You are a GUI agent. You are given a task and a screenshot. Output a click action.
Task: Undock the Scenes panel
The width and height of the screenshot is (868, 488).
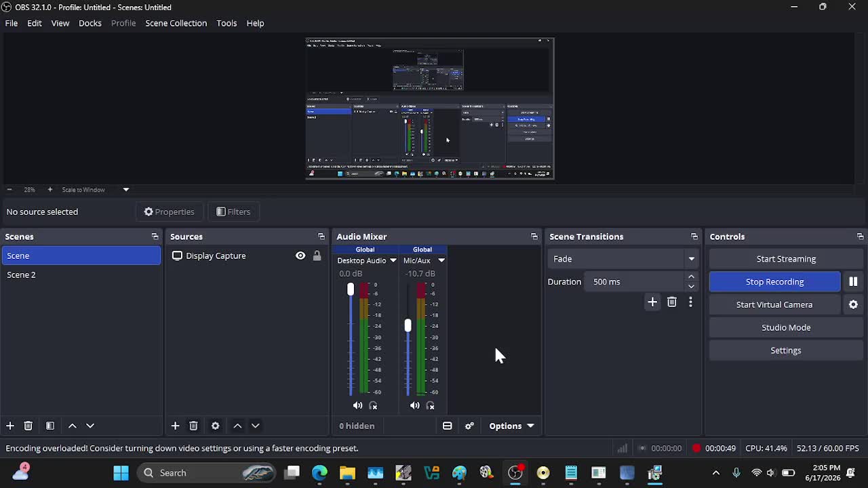155,237
